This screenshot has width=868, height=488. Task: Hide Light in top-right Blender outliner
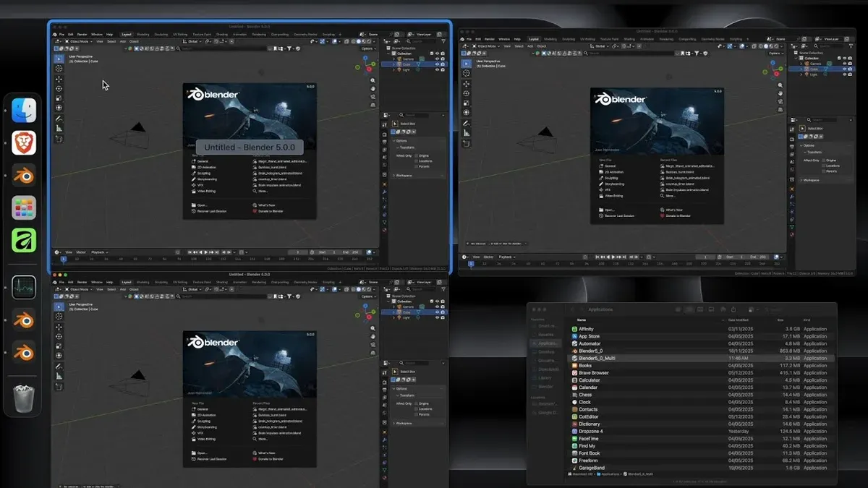pos(844,74)
